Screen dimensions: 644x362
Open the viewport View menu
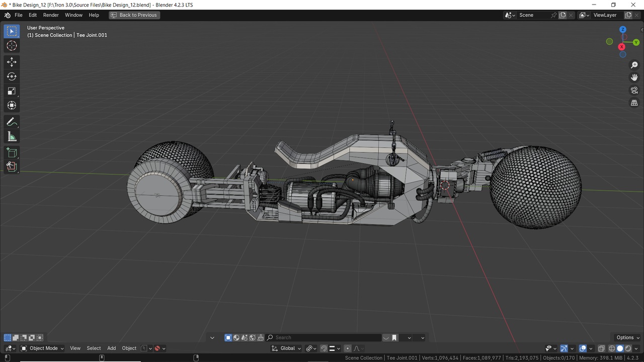[x=75, y=348]
